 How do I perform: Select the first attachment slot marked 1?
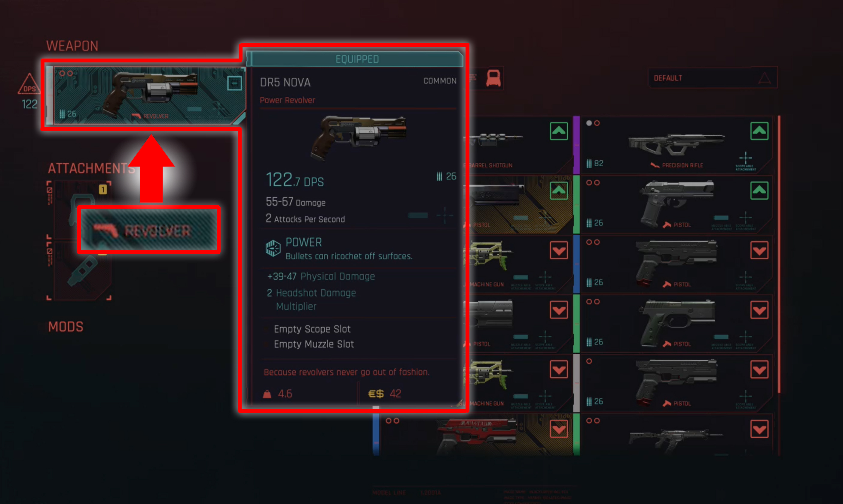83,210
